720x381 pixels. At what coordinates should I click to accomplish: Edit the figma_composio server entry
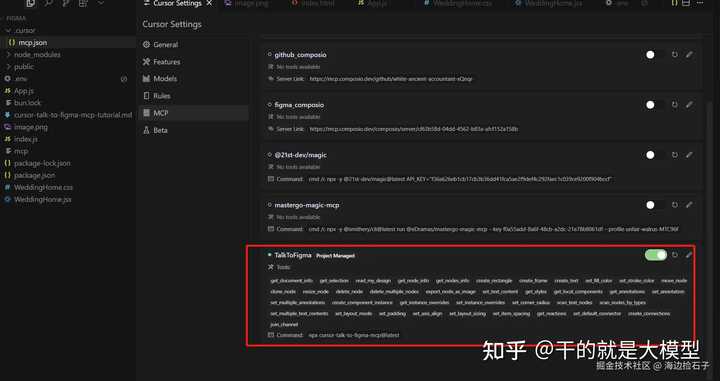click(689, 105)
